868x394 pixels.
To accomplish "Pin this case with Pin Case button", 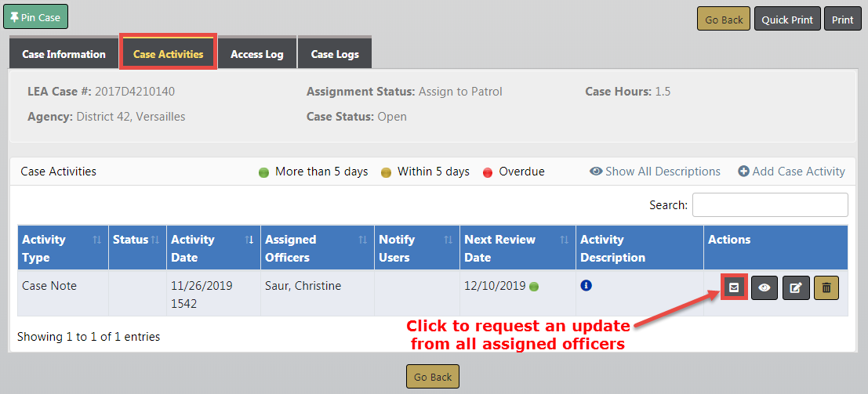I will click(35, 17).
